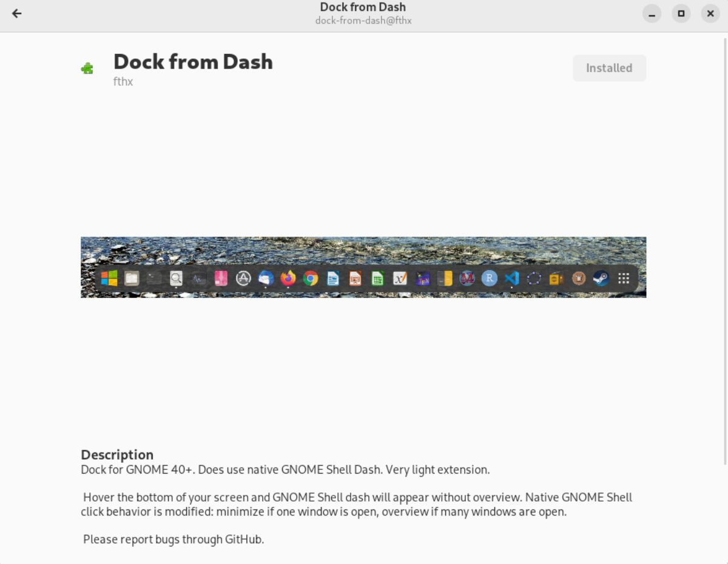Click the Visual Studio Code icon
The height and width of the screenshot is (564, 728).
pos(511,279)
